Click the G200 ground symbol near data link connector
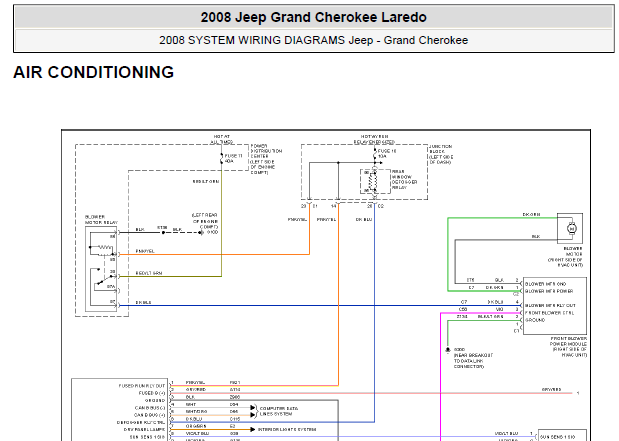 pyautogui.click(x=448, y=350)
